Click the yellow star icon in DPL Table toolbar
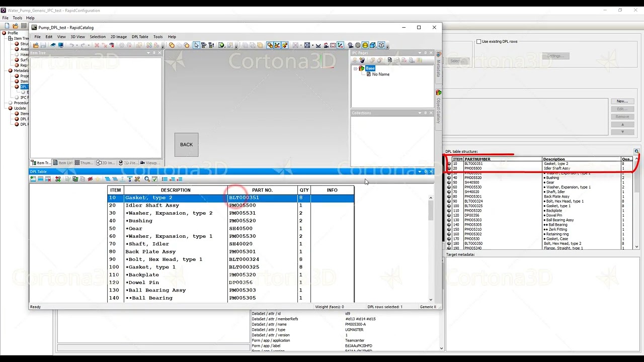Screen dimensions: 644x362 tap(98, 179)
